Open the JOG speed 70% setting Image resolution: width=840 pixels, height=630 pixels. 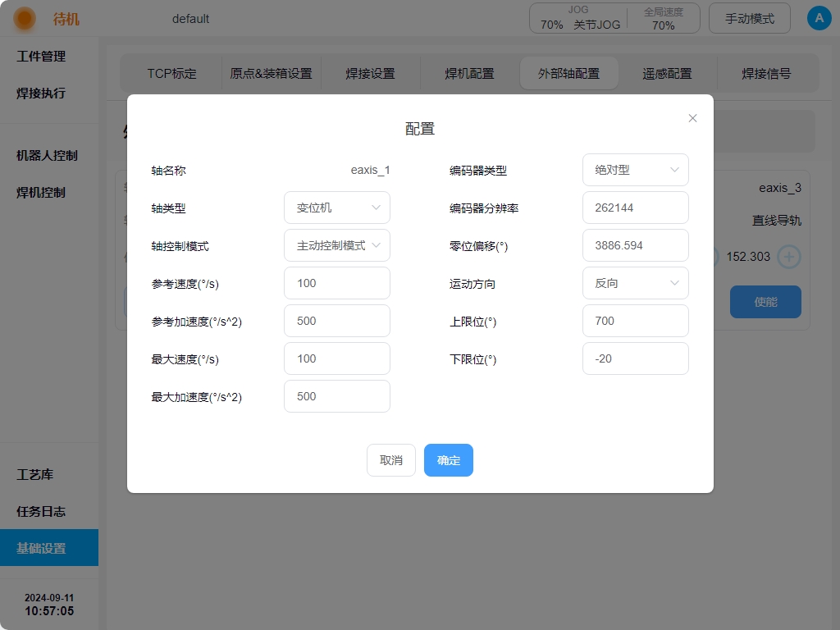(552, 25)
